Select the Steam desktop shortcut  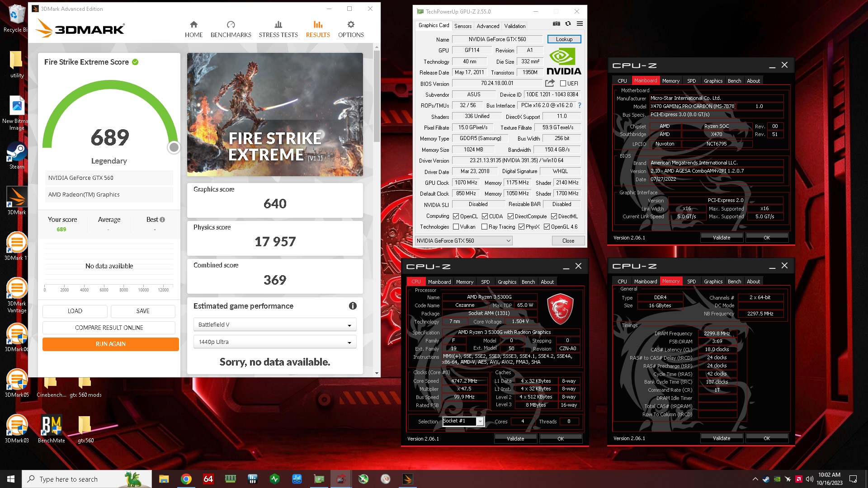pyautogui.click(x=17, y=156)
